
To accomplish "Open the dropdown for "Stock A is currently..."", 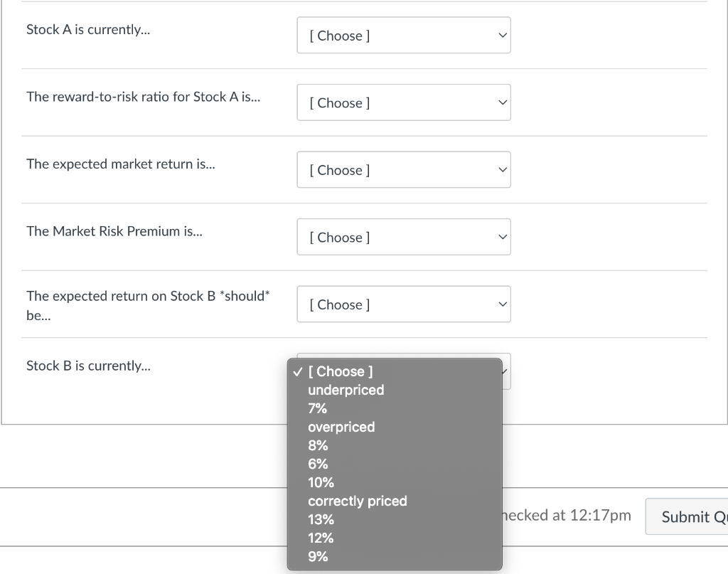I will pos(403,35).
